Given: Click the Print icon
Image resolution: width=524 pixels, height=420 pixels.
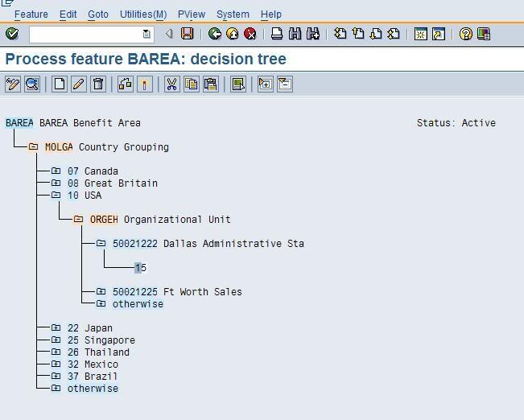Looking at the screenshot, I should pos(277,34).
